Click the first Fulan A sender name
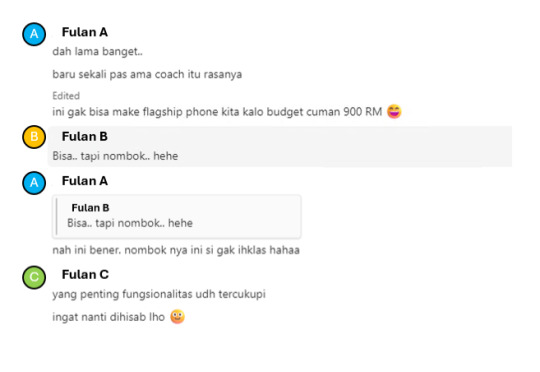 point(85,32)
